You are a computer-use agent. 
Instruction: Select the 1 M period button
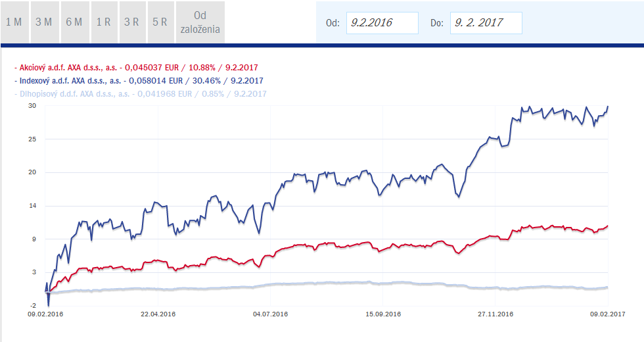point(14,22)
